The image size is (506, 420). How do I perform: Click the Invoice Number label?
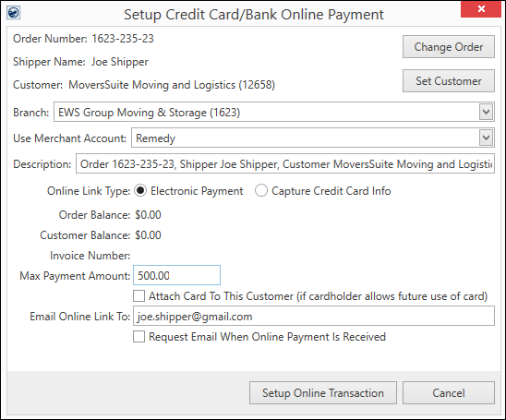90,256
